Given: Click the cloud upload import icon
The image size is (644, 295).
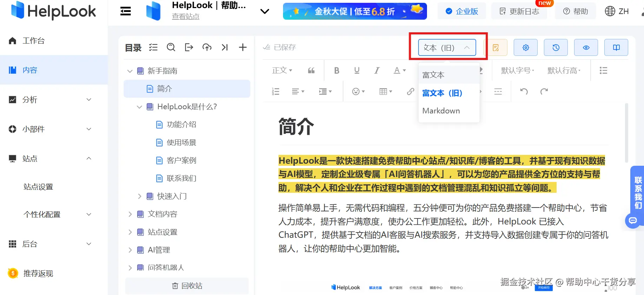Looking at the screenshot, I should (x=207, y=47).
